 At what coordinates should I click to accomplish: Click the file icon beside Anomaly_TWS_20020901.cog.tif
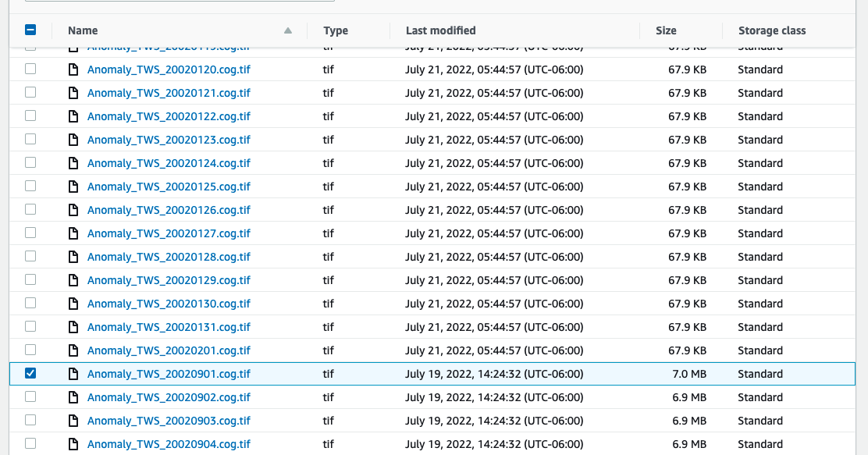click(73, 373)
